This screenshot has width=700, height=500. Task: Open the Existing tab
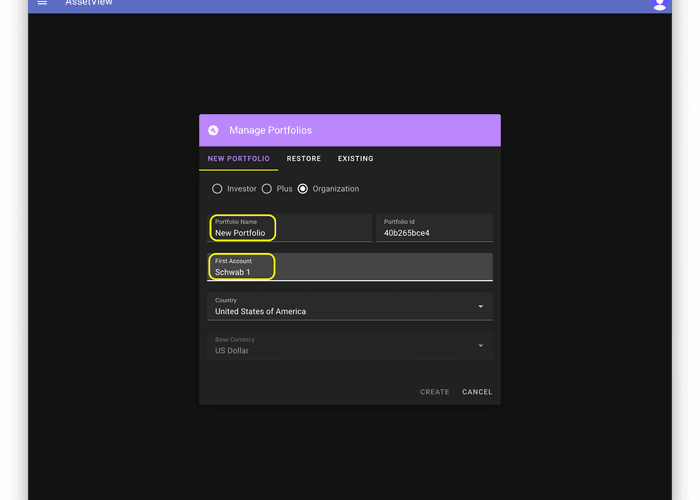click(x=355, y=159)
